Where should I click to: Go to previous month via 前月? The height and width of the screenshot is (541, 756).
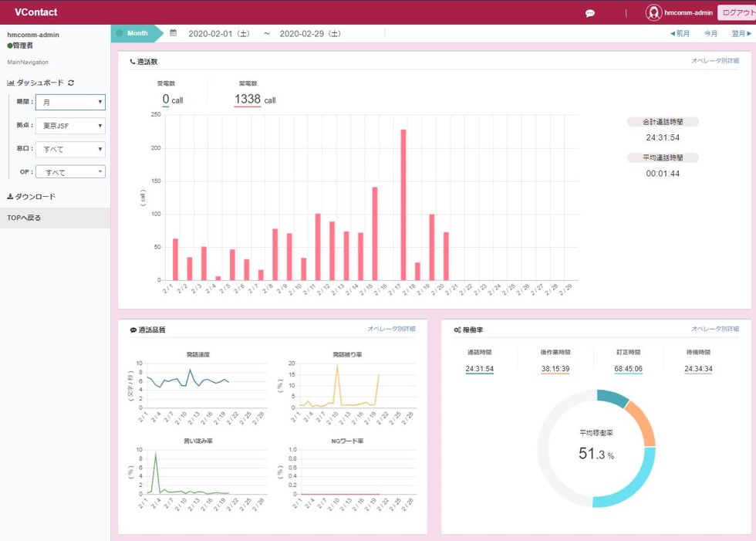pyautogui.click(x=680, y=34)
